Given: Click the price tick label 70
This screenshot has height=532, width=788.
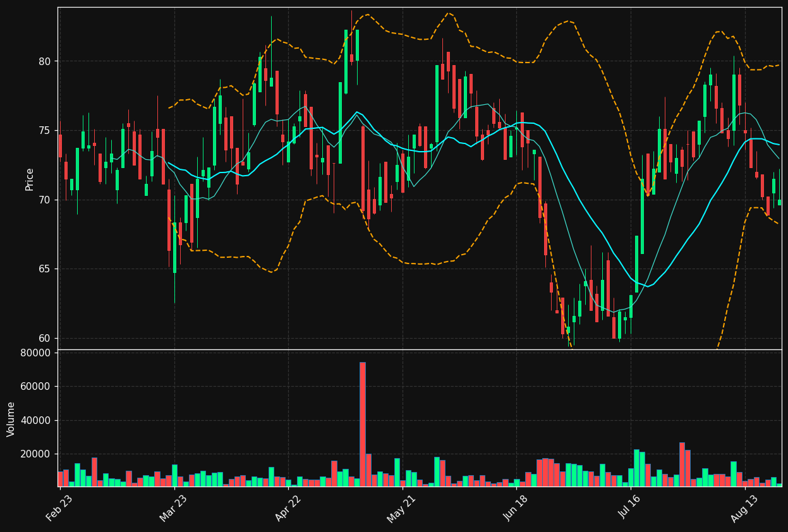Looking at the screenshot, I should [x=45, y=200].
